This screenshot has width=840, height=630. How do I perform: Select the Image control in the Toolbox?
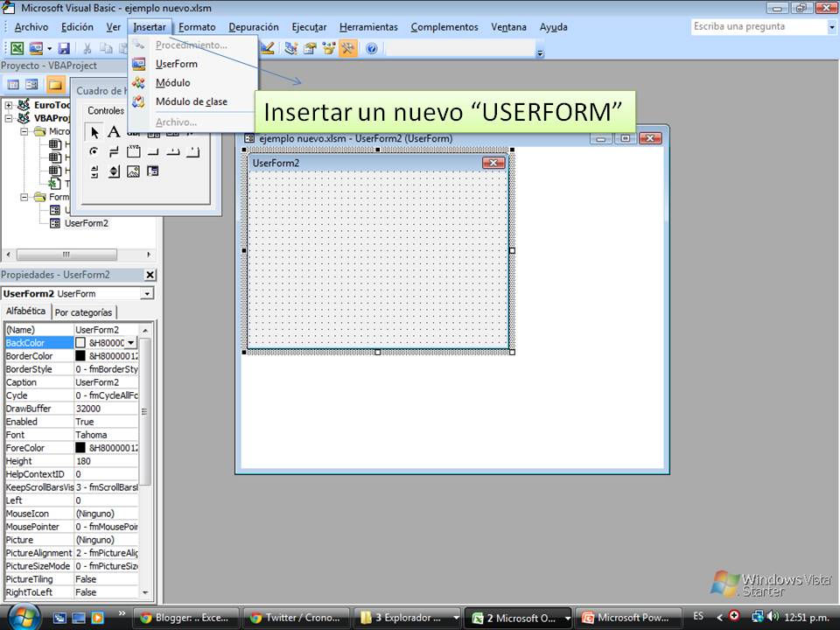click(133, 171)
